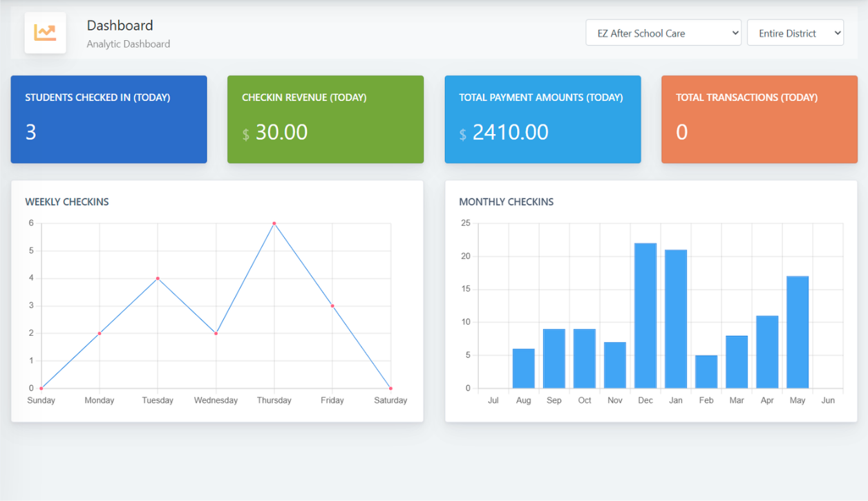Click the Tuesday marker on Weekly Checkins graph
Viewport: 868px width, 501px height.
[x=158, y=278]
